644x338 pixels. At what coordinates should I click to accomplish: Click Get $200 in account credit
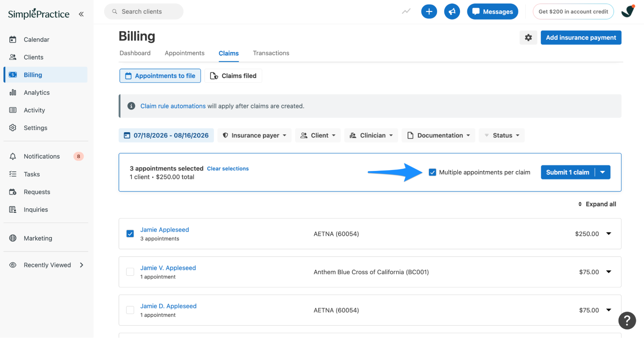(x=573, y=12)
